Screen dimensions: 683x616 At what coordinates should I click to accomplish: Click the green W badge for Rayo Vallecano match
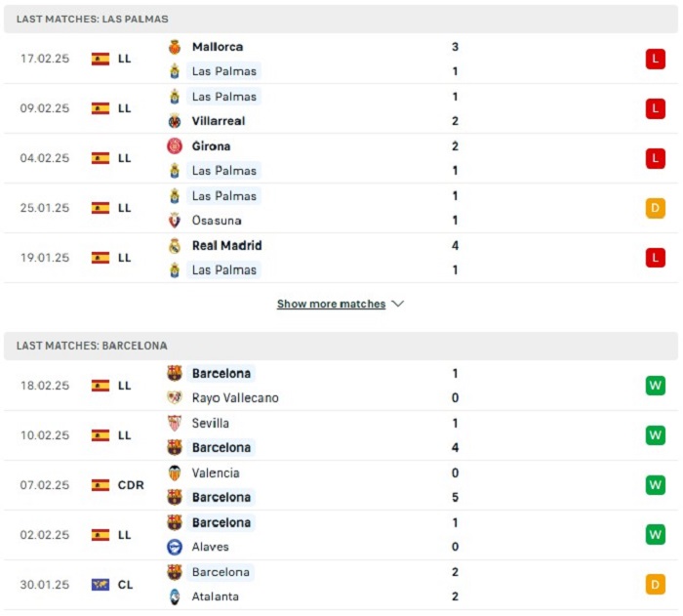pos(655,386)
